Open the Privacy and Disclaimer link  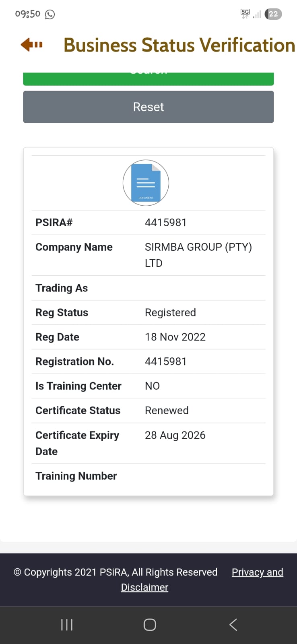coord(202,580)
